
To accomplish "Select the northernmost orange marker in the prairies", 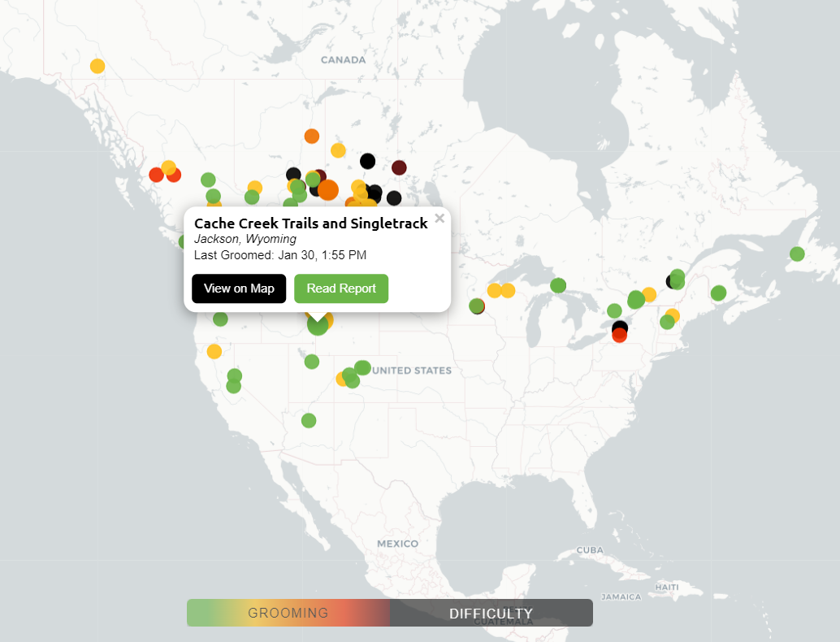I will (x=312, y=136).
